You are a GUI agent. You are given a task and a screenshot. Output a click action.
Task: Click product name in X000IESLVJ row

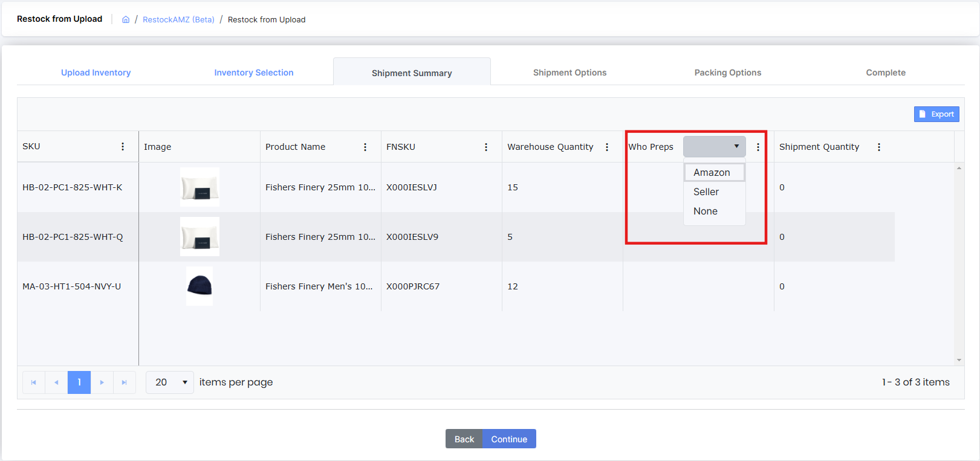click(x=320, y=187)
